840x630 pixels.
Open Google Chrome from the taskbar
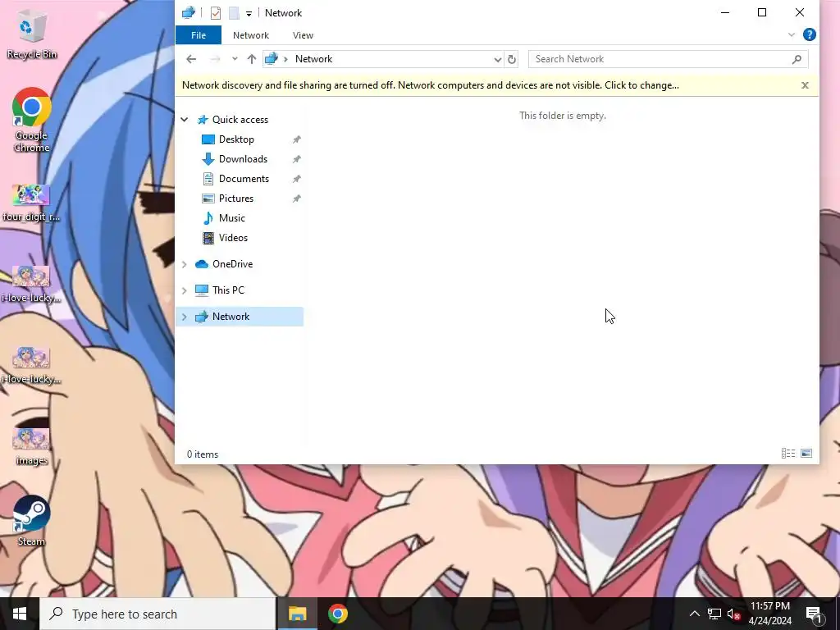[x=337, y=614]
